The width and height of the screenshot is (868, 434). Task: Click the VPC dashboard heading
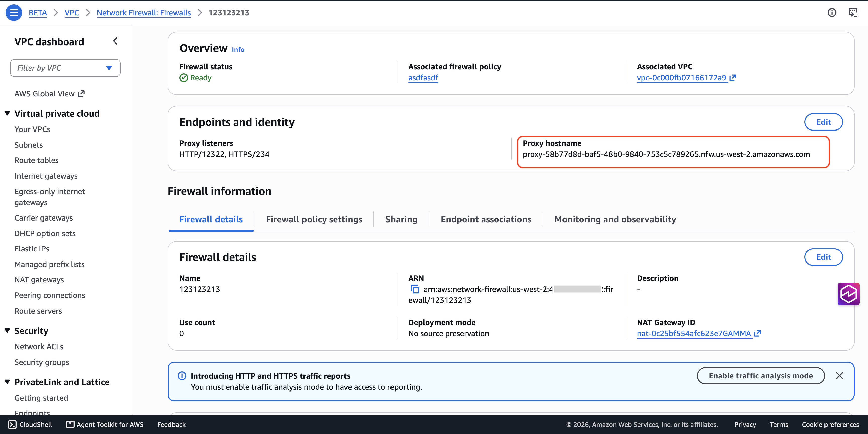point(49,42)
